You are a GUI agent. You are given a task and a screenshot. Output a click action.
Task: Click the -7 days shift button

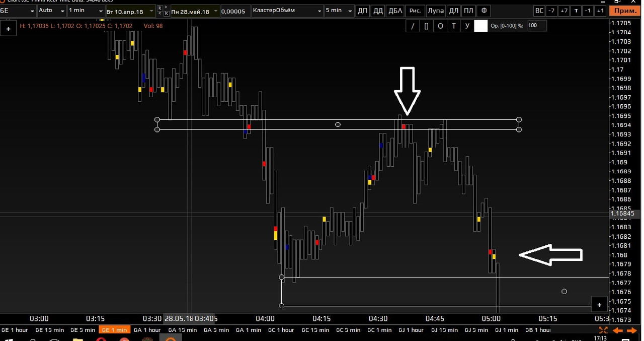click(551, 11)
